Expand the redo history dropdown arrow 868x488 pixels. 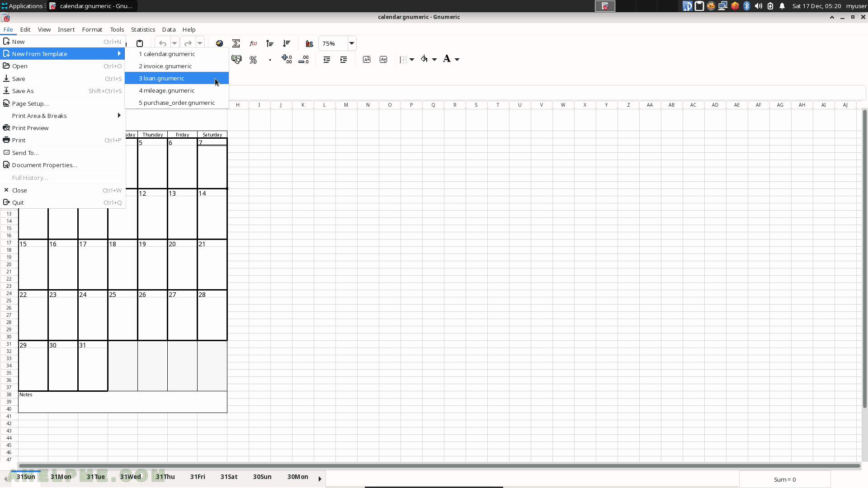pyautogui.click(x=200, y=43)
